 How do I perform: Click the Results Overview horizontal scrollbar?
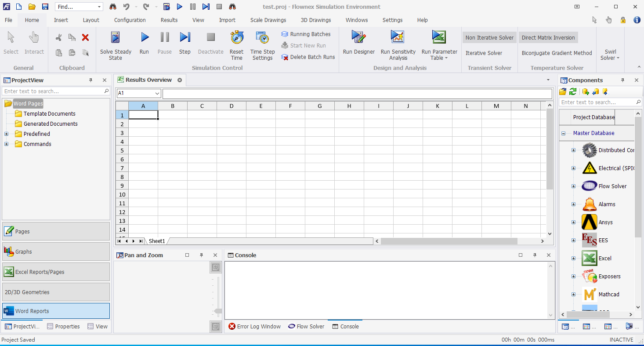[x=449, y=241]
